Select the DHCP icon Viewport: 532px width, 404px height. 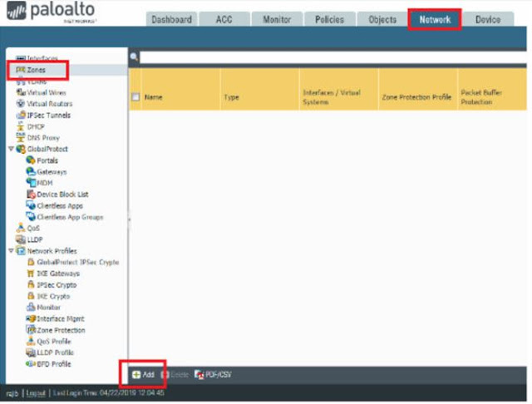point(21,126)
